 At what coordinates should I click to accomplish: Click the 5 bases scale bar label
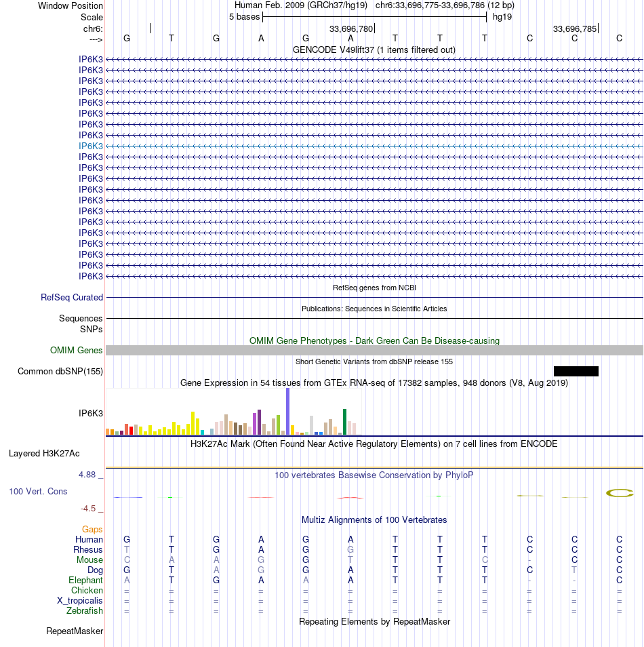(244, 17)
